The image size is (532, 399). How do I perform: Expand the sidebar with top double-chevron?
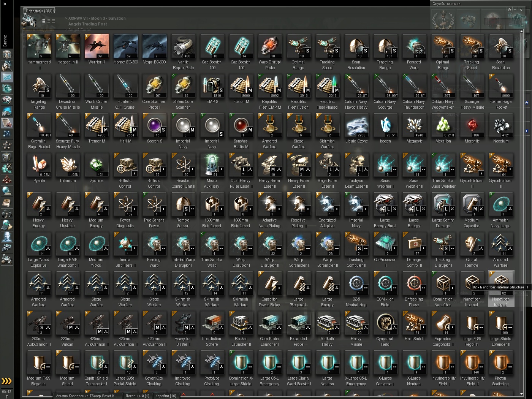point(5,4)
